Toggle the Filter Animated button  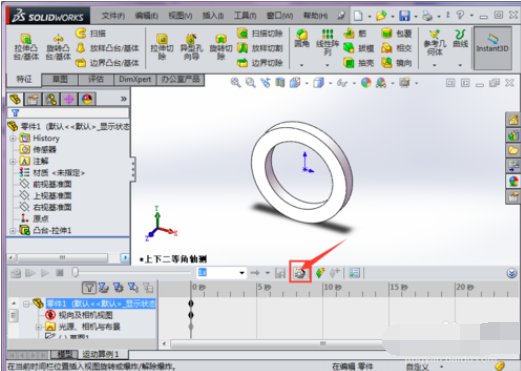[104, 287]
